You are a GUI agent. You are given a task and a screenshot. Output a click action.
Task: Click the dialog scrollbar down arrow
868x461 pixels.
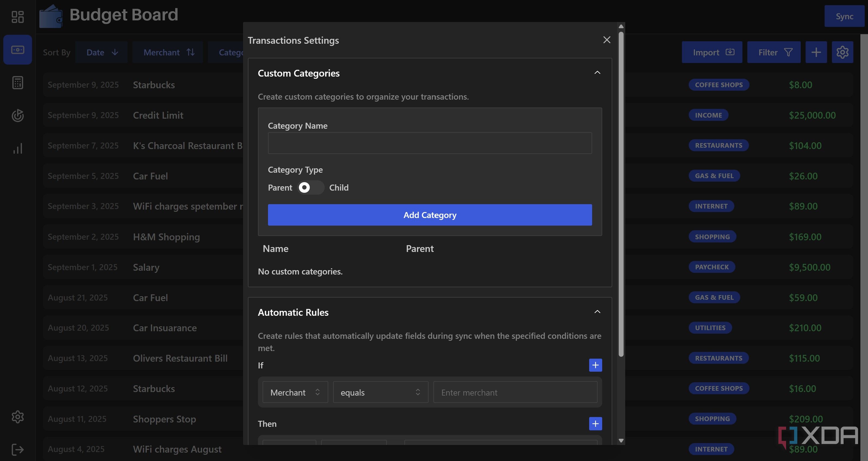click(x=621, y=440)
